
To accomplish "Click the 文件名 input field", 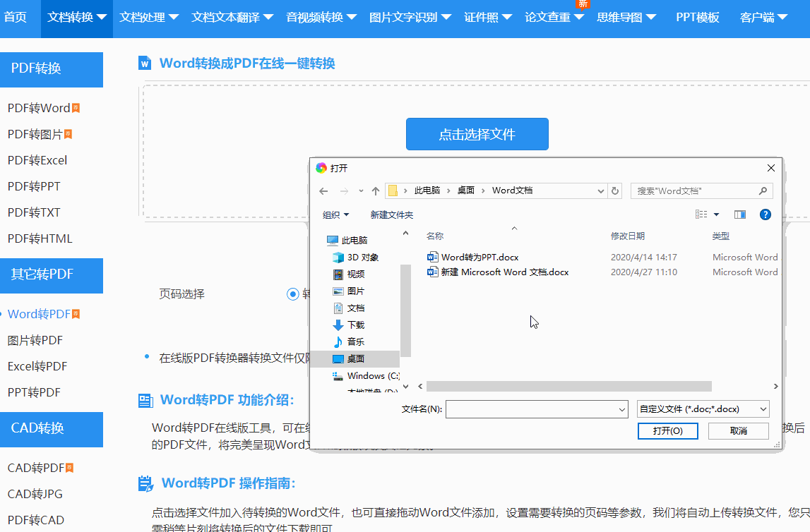I will tap(536, 410).
